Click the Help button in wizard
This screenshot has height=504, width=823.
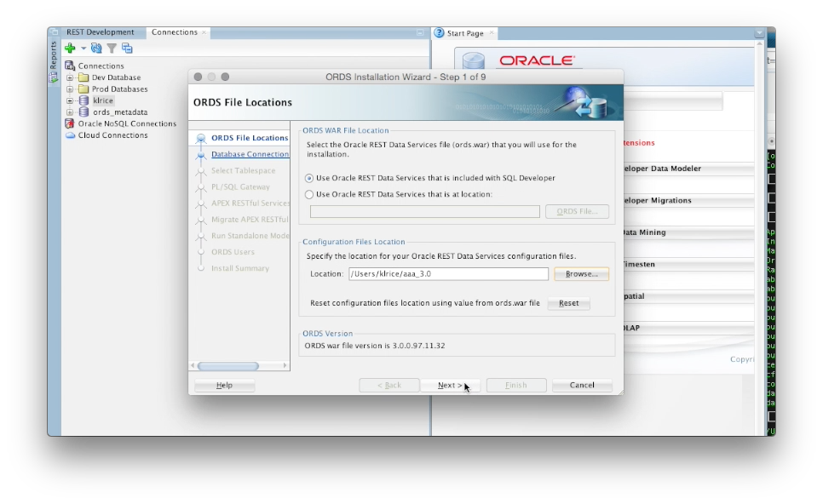coord(224,385)
